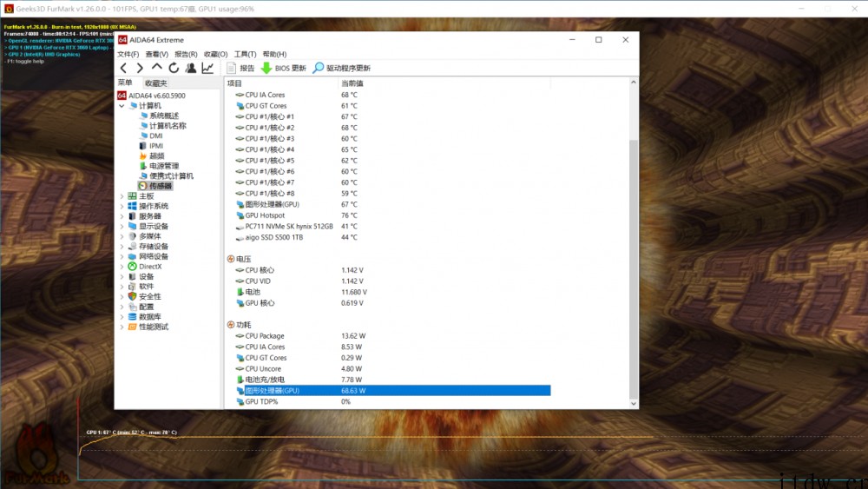The width and height of the screenshot is (868, 489).
Task: Select the CPU GT Cores 61 °C row
Action: coord(388,106)
